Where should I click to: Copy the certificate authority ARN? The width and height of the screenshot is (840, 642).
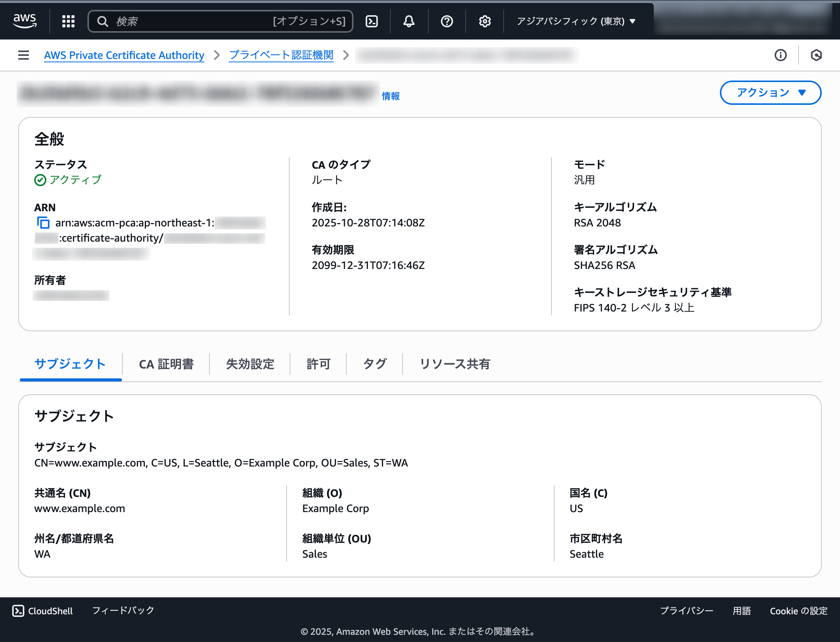click(x=43, y=223)
